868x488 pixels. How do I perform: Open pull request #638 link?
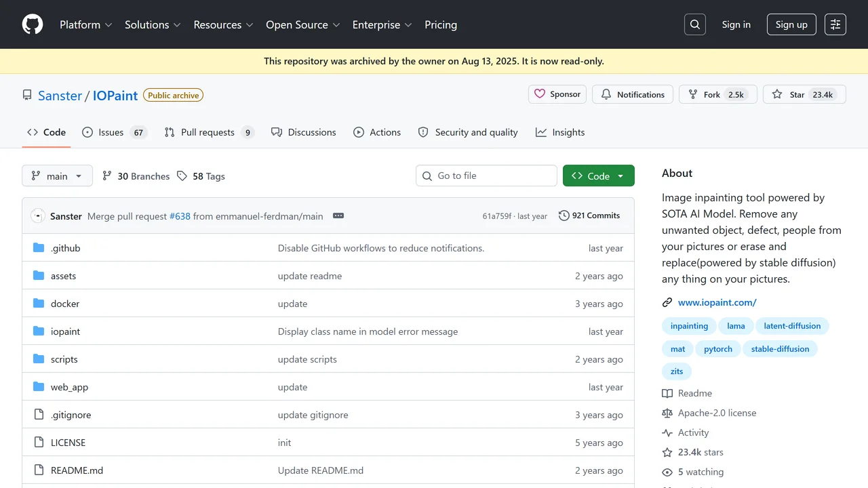click(x=180, y=216)
